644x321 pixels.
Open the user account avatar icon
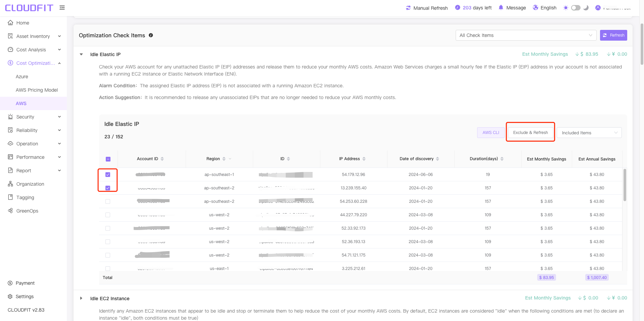point(598,8)
